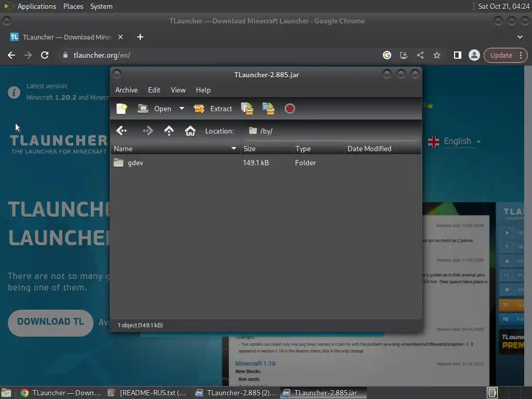Image resolution: width=532 pixels, height=399 pixels.
Task: Close the TLauncher browser tab
Action: click(x=121, y=37)
